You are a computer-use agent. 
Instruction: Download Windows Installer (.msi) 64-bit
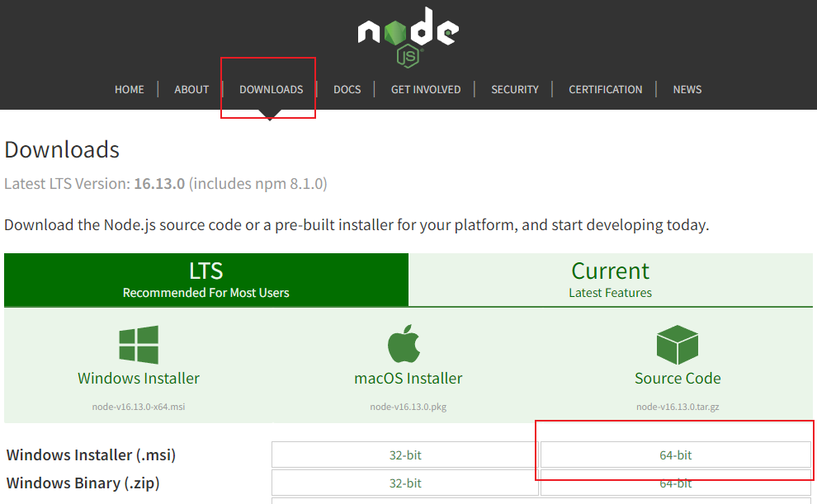(x=676, y=455)
